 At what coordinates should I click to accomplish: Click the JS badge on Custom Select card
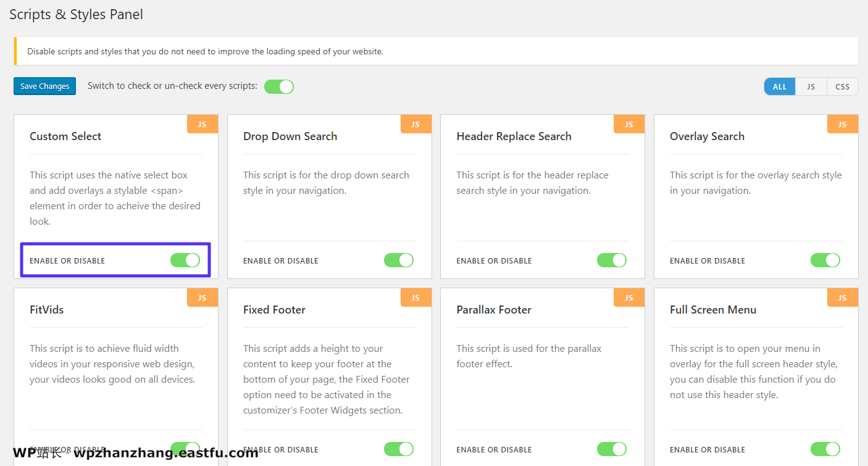202,124
